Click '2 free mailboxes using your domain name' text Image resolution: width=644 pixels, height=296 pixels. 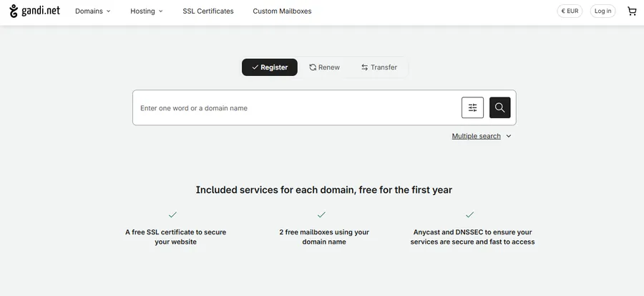click(x=324, y=237)
